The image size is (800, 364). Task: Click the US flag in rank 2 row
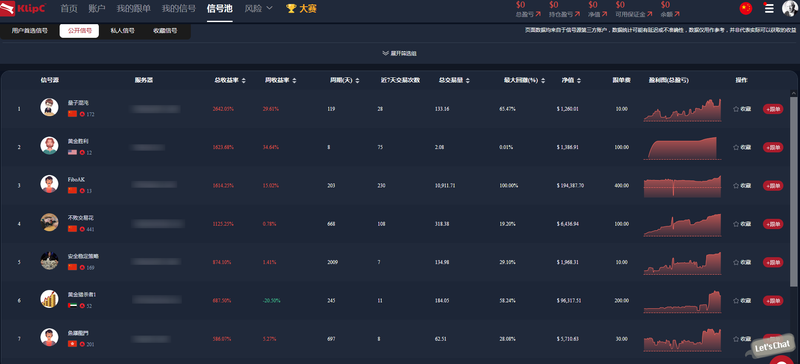[x=72, y=153]
